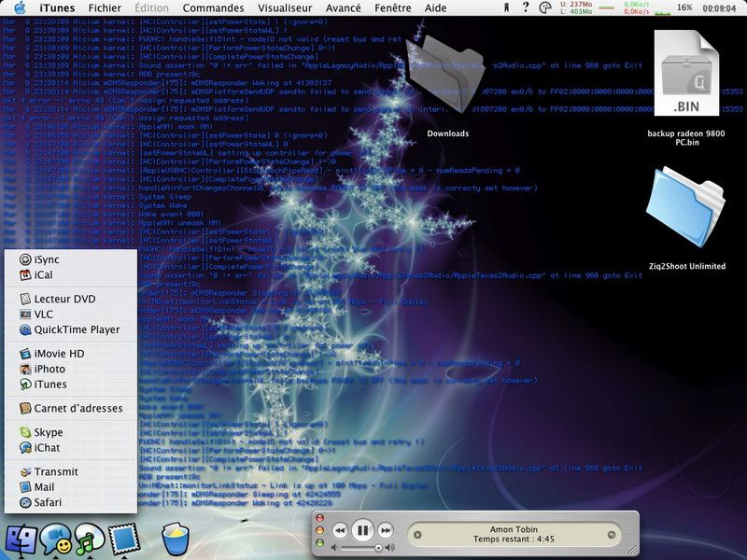
Task: Open the Avancé menu
Action: 343,8
